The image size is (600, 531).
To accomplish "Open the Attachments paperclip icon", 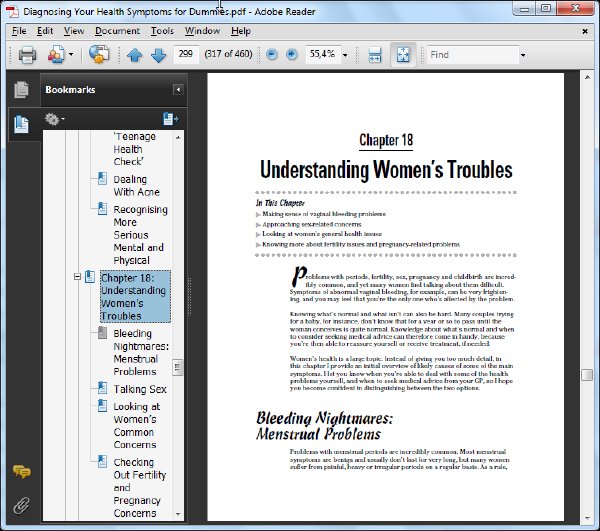I will click(x=21, y=505).
